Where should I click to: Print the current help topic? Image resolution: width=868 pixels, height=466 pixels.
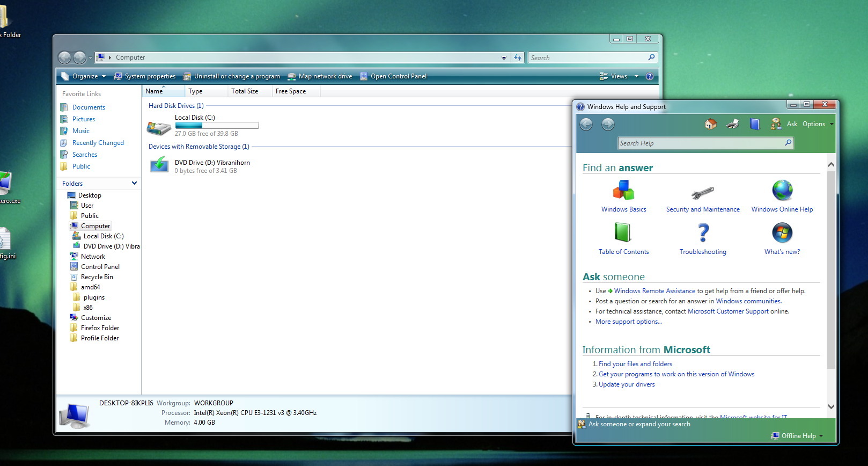[733, 124]
